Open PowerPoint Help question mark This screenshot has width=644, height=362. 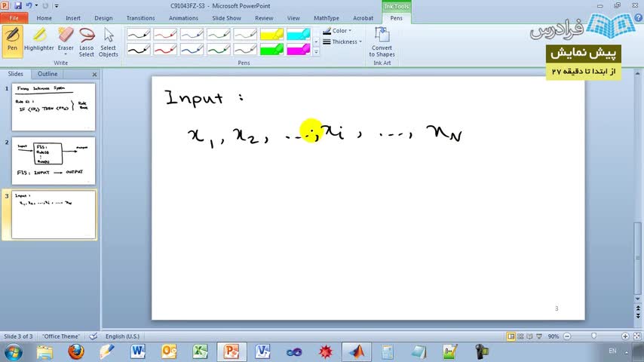pos(638,17)
